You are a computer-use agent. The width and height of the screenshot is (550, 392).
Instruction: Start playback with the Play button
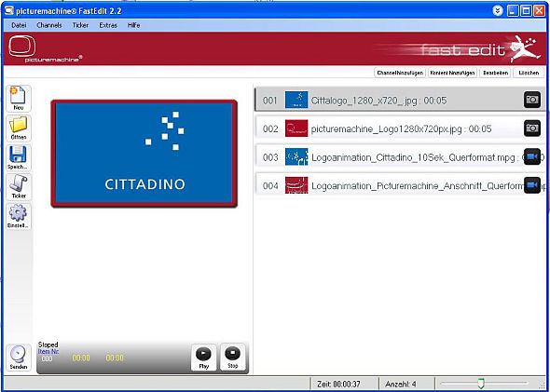pyautogui.click(x=204, y=358)
